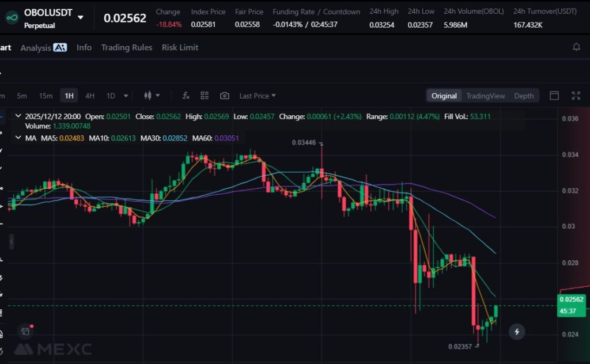This screenshot has height=364, width=590.
Task: Select the Original chart view
Action: click(x=444, y=96)
